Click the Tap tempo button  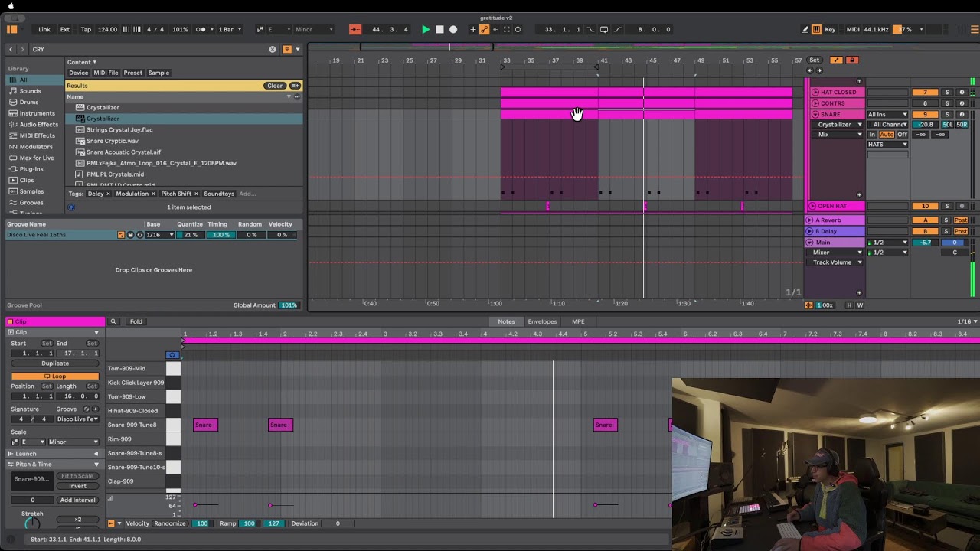pyautogui.click(x=86, y=29)
